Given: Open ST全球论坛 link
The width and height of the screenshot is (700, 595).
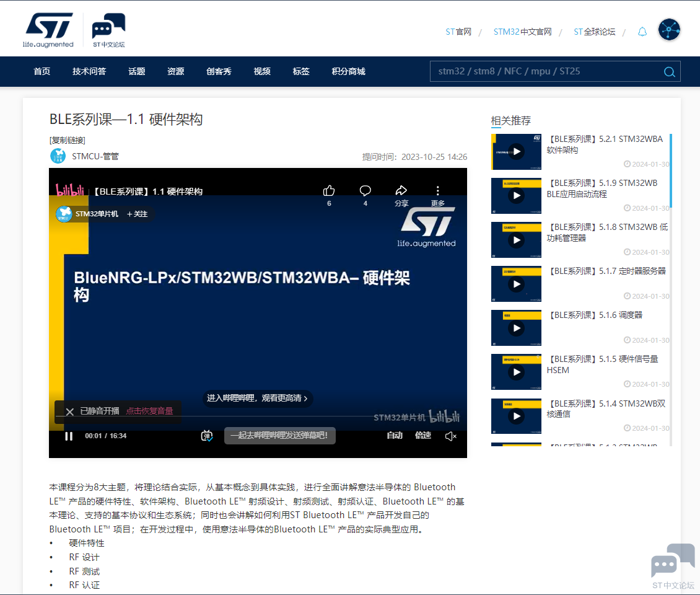Looking at the screenshot, I should click(x=594, y=32).
